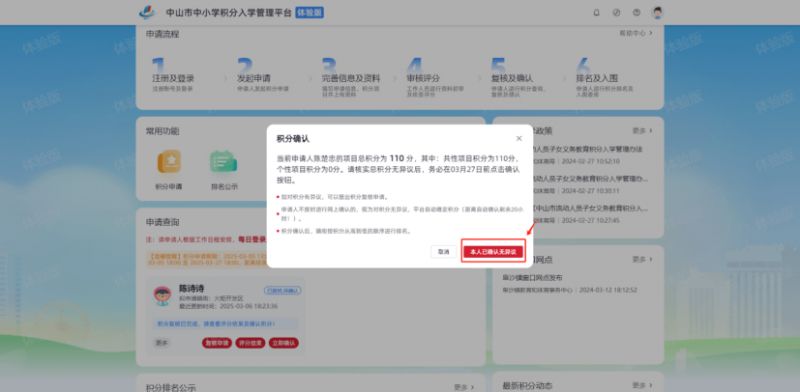Click the header icon left of the avatar
This screenshot has width=800, height=392.
pyautogui.click(x=636, y=13)
